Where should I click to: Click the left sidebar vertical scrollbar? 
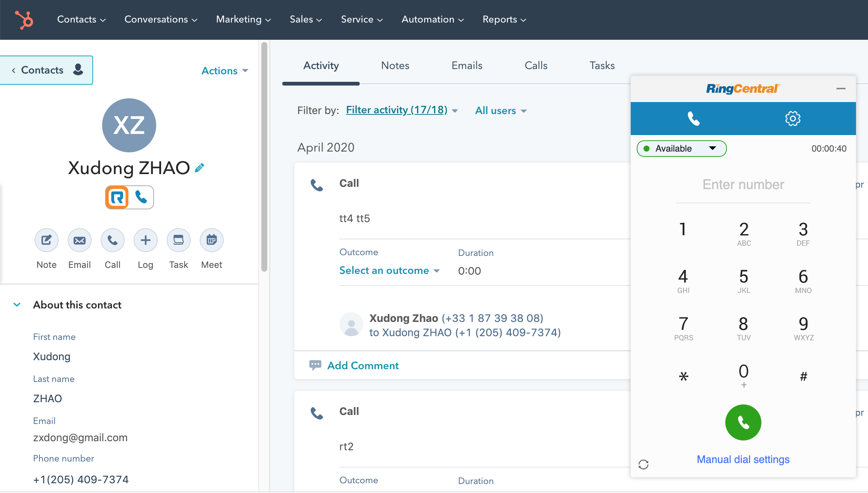click(264, 157)
